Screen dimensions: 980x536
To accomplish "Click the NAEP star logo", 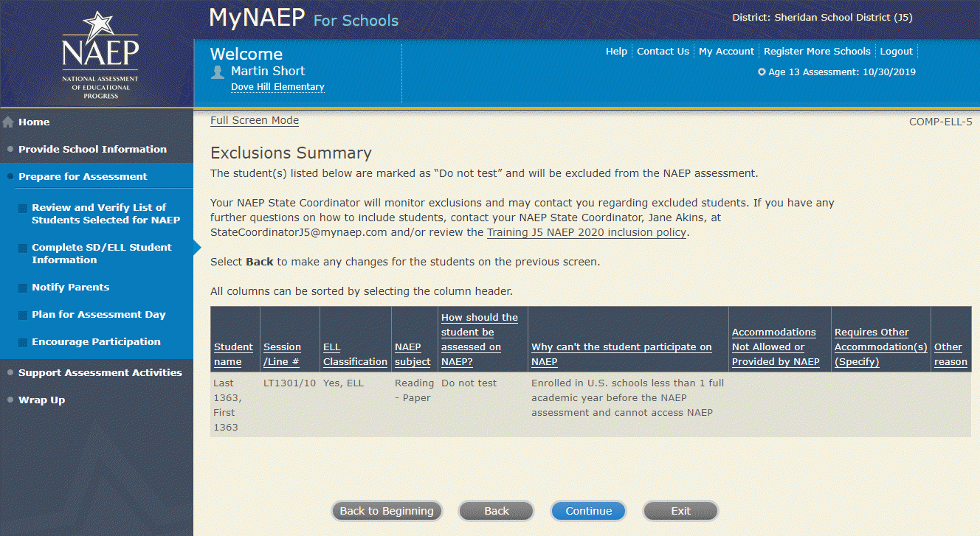I will pyautogui.click(x=100, y=53).
